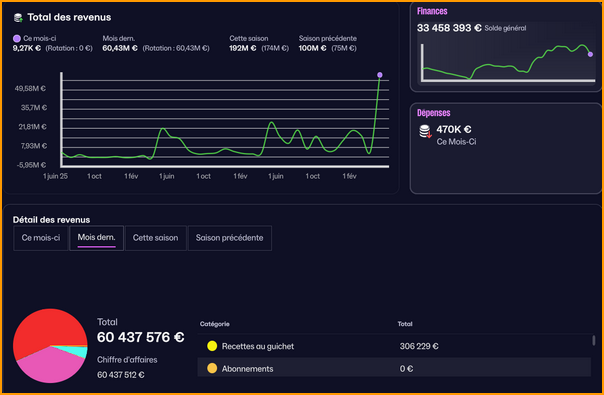The width and height of the screenshot is (604, 395).
Task: Click the yellow Recettes au guichet swatch
Action: point(212,346)
